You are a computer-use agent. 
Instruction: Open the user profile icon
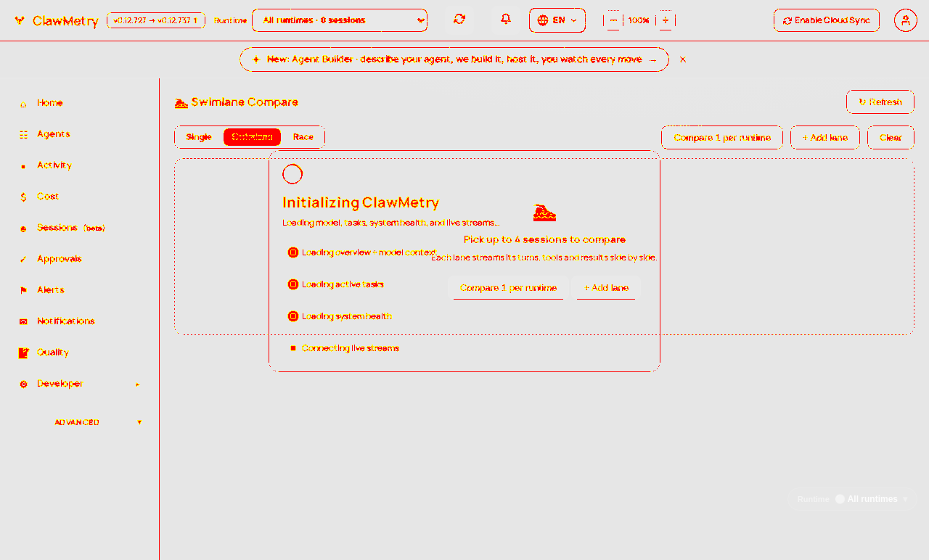(905, 20)
